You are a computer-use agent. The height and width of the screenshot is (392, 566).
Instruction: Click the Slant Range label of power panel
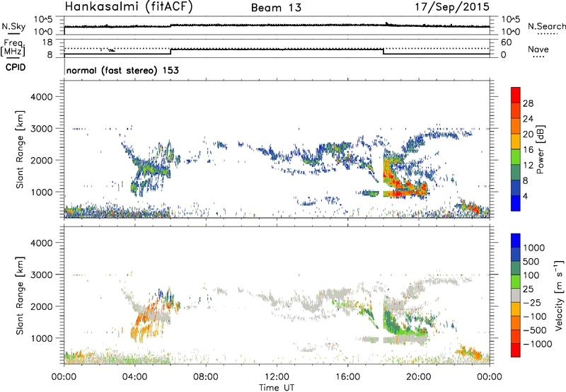pos(20,149)
